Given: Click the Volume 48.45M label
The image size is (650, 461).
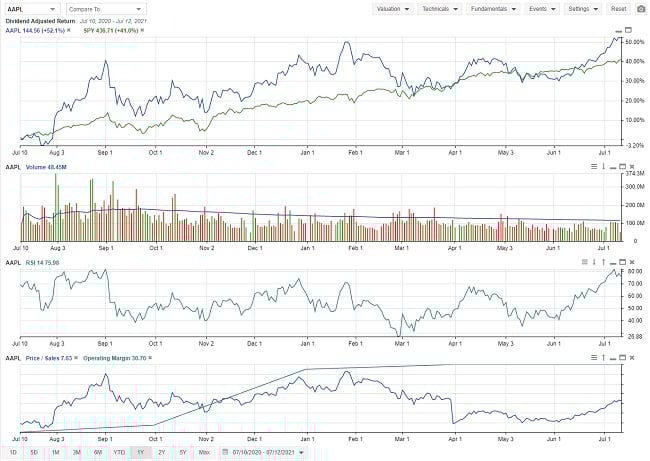Looking at the screenshot, I should click(46, 167).
